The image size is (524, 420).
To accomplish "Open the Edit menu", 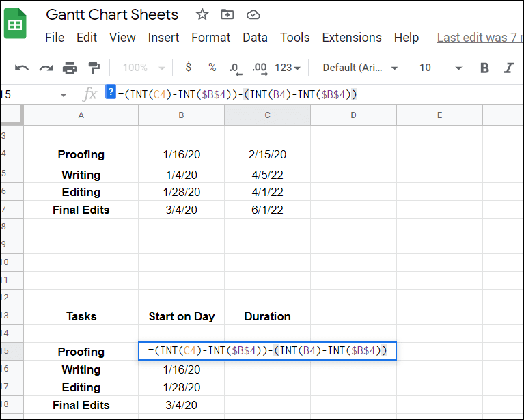I will tap(87, 38).
